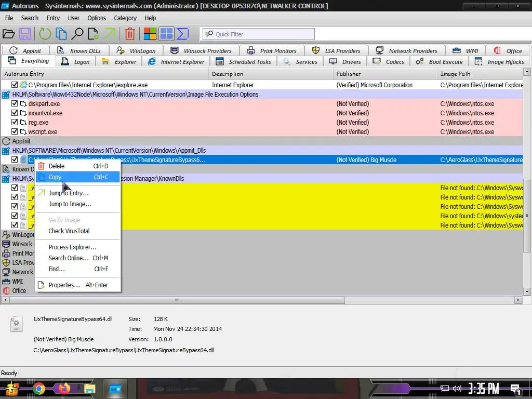Sort by the Autoruns Entry column header
The height and width of the screenshot is (399, 532).
tap(104, 74)
